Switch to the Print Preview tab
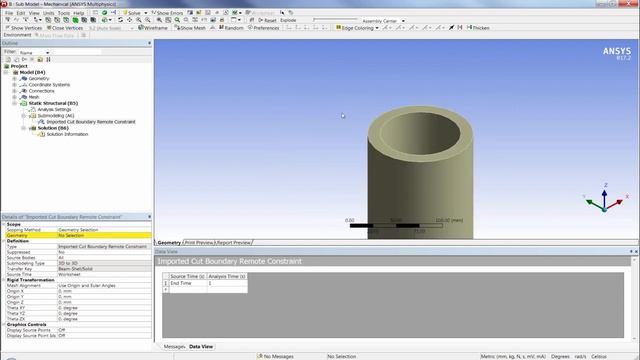This screenshot has width=640, height=360. [199, 242]
